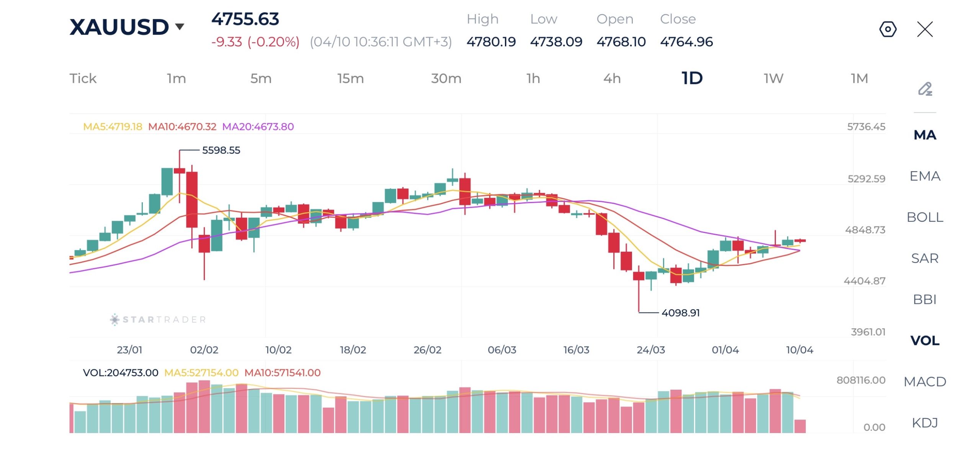The image size is (980, 451).
Task: Select the 1W weekly timeframe
Action: 773,79
